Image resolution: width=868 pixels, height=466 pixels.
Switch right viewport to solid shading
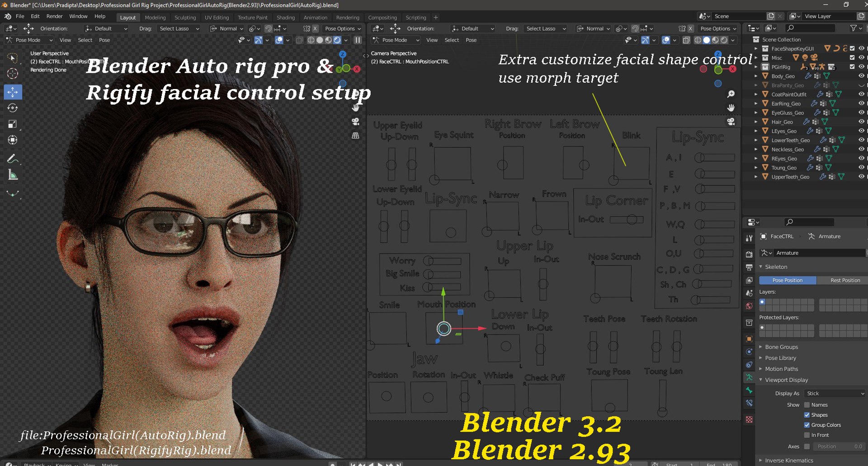point(707,40)
